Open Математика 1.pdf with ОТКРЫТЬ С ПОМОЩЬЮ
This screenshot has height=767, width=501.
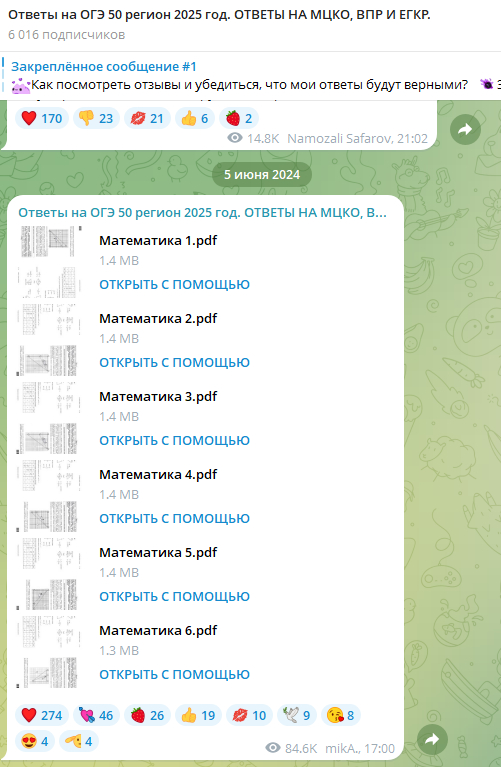pyautogui.click(x=174, y=284)
